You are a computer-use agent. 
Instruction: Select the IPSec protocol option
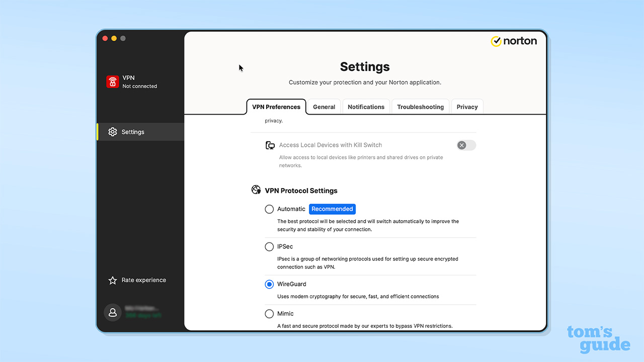click(269, 246)
